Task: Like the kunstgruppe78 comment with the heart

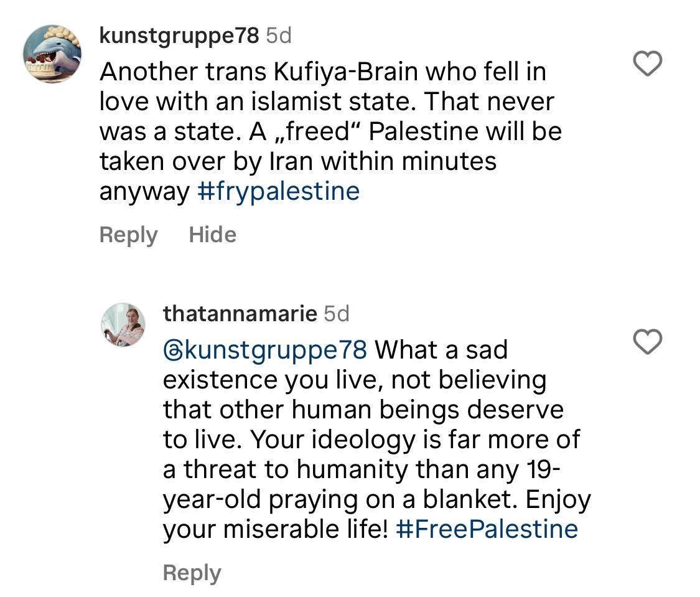Action: (x=647, y=64)
